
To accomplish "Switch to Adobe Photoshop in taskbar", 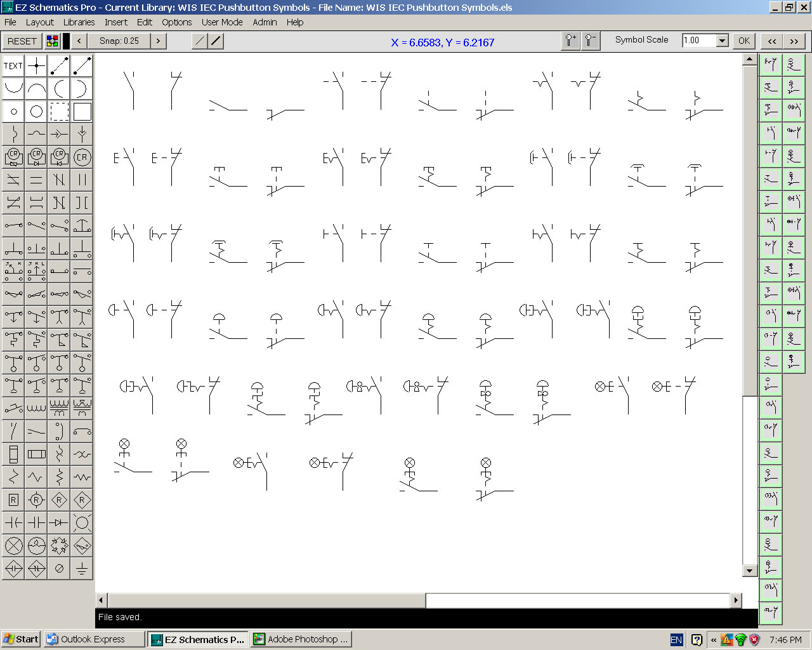I will (x=301, y=639).
